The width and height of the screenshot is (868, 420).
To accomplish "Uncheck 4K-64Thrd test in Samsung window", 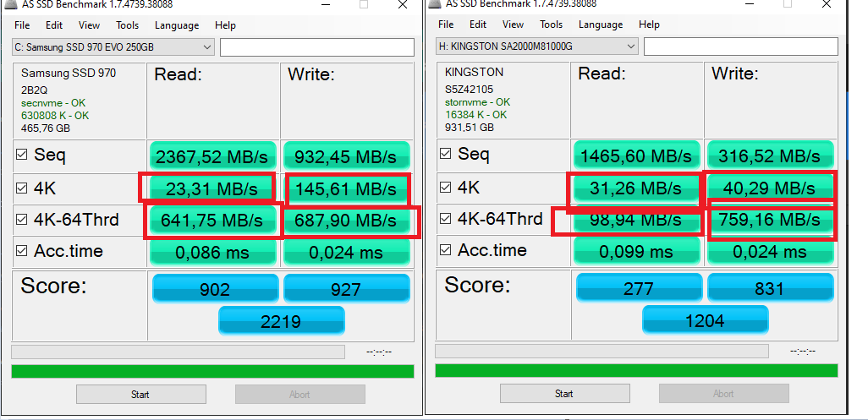I will tap(22, 220).
